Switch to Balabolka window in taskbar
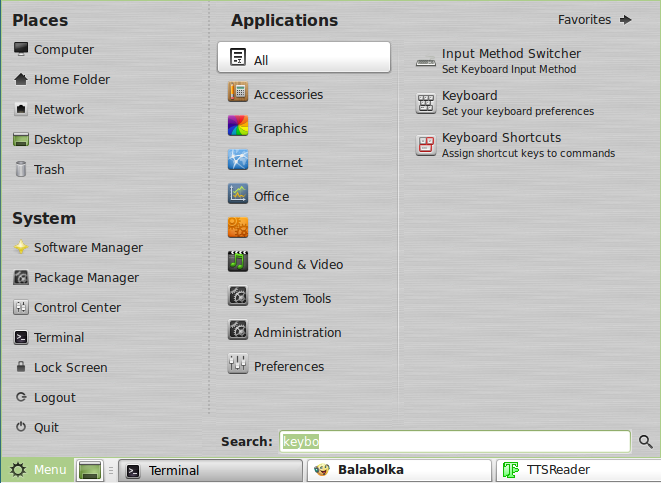Image resolution: width=661 pixels, height=483 pixels. point(399,470)
